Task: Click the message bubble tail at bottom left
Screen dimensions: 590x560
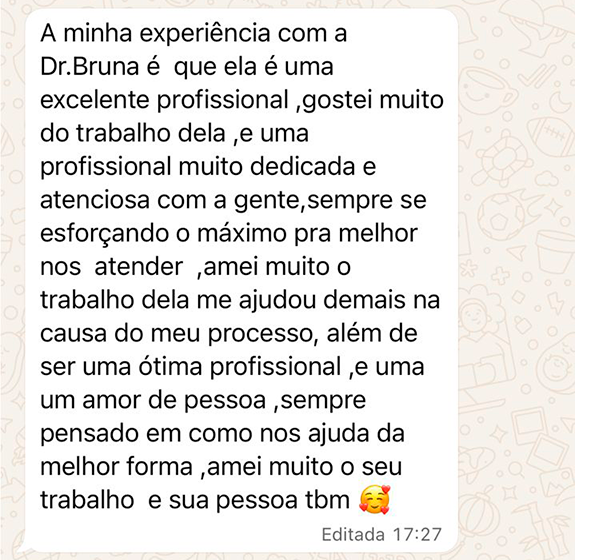Action: (23, 549)
